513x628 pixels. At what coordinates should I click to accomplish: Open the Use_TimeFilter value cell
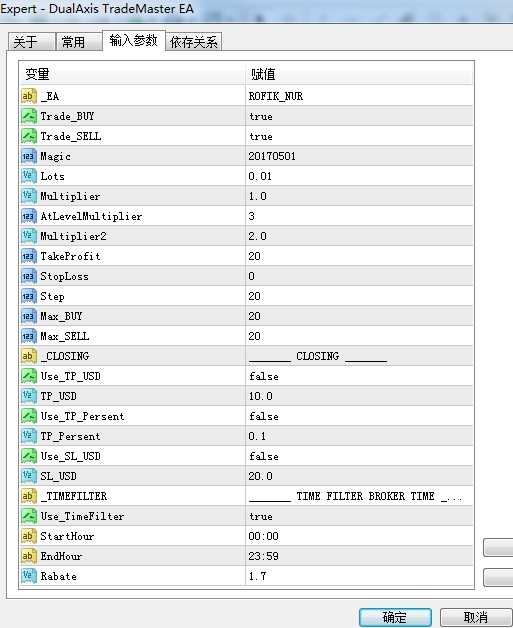click(359, 516)
